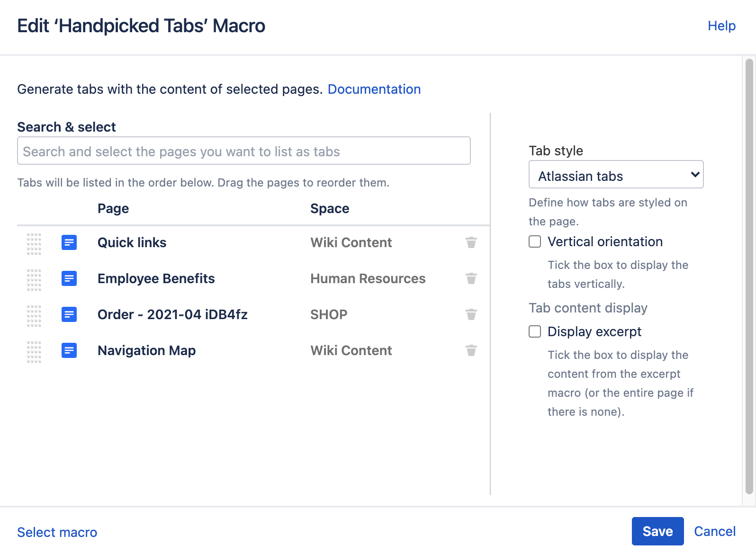Click drag handle beside Employee Benefits
This screenshot has width=756, height=553.
click(x=34, y=279)
